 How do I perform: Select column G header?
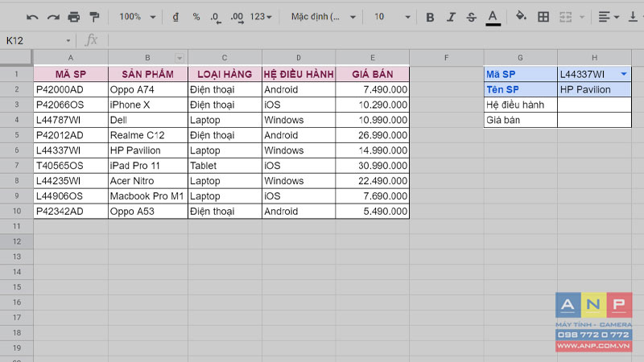(x=520, y=58)
